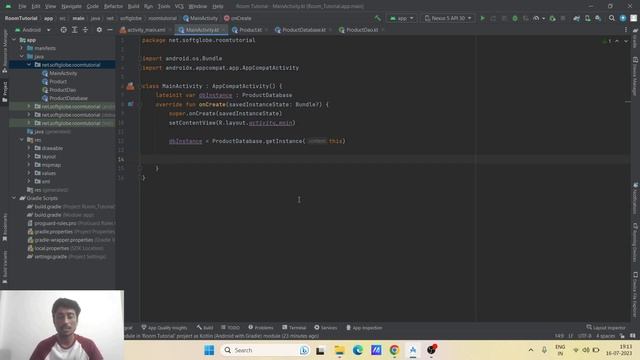
Task: Open the Device Manager toolbar icon
Action: pyautogui.click(x=587, y=18)
